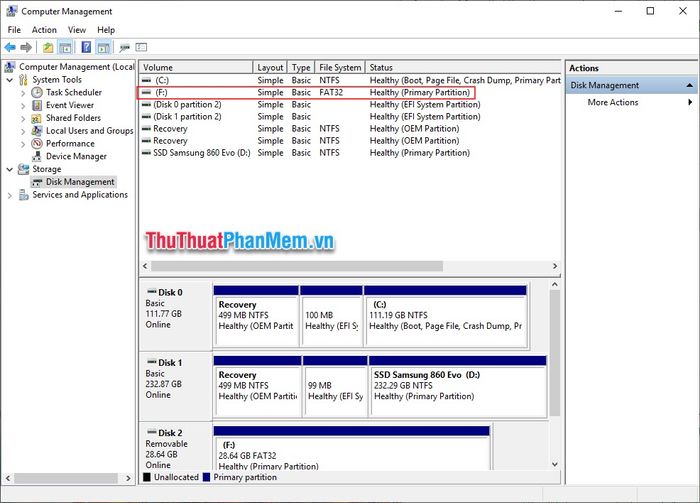Open the View menu
The width and height of the screenshot is (700, 503).
[76, 30]
